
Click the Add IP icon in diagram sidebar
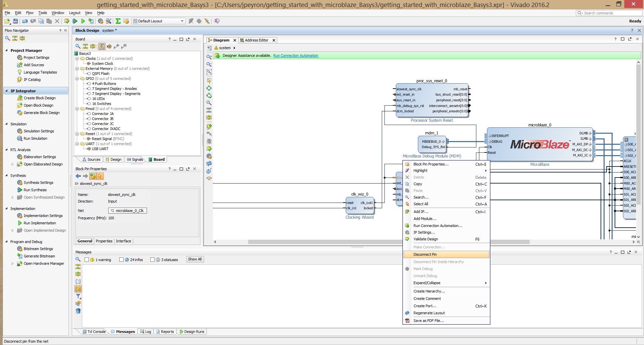[209, 126]
